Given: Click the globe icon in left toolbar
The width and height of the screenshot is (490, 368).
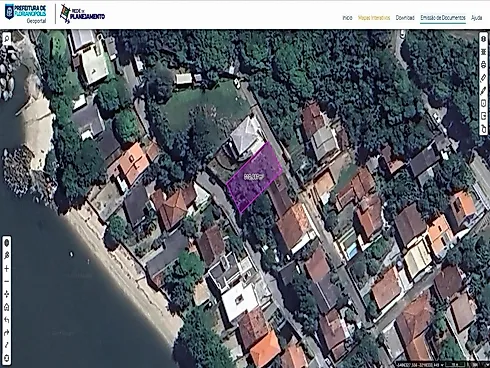Looking at the screenshot, I should pyautogui.click(x=6, y=243).
